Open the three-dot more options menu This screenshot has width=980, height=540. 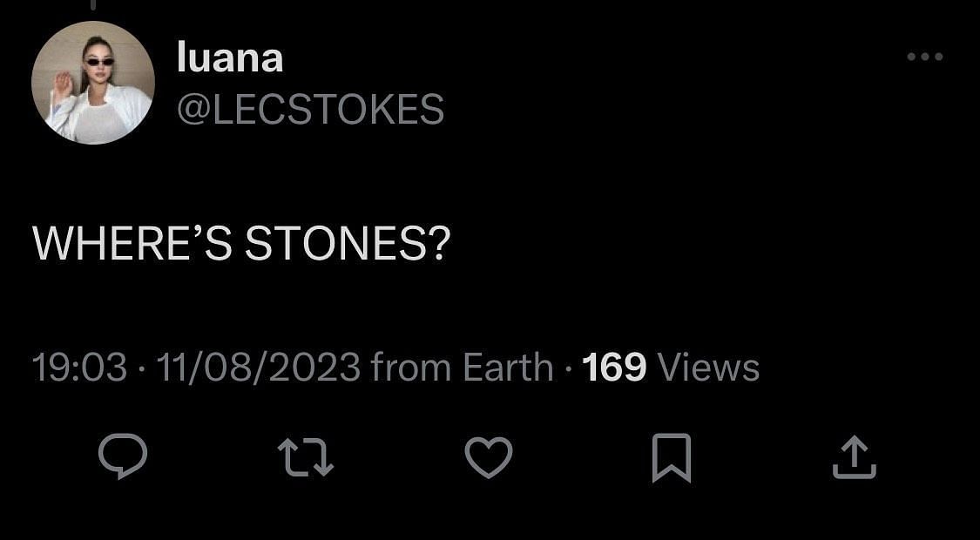(925, 57)
